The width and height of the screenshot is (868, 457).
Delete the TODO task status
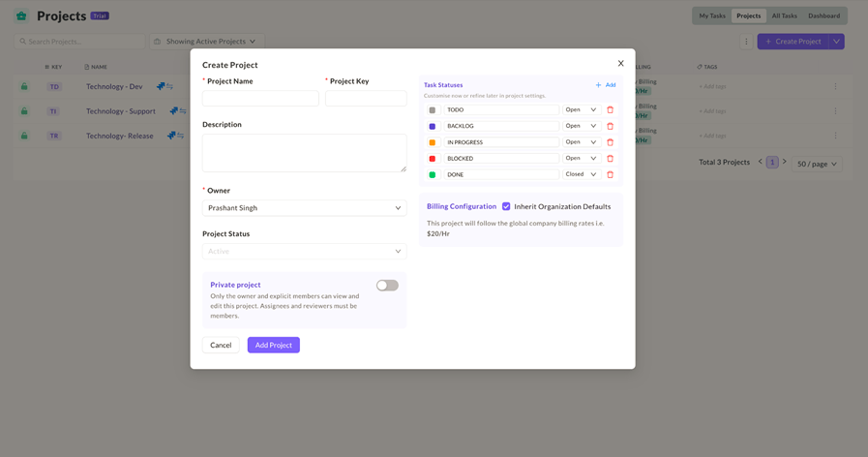pos(610,109)
